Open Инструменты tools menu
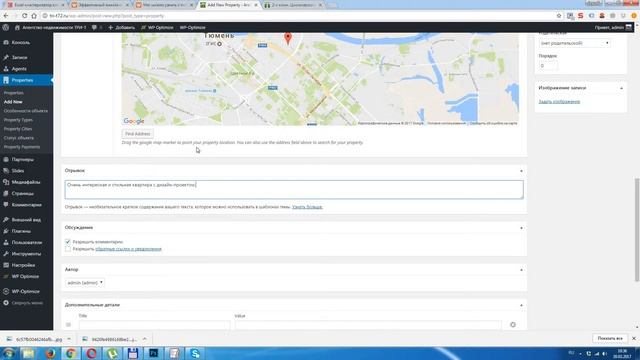The width and height of the screenshot is (640, 360). (26, 254)
